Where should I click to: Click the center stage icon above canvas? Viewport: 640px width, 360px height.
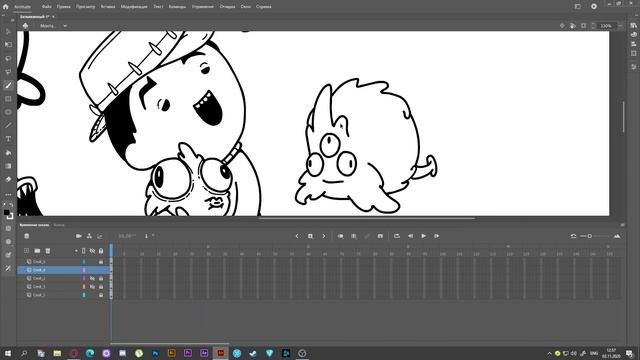(x=562, y=26)
